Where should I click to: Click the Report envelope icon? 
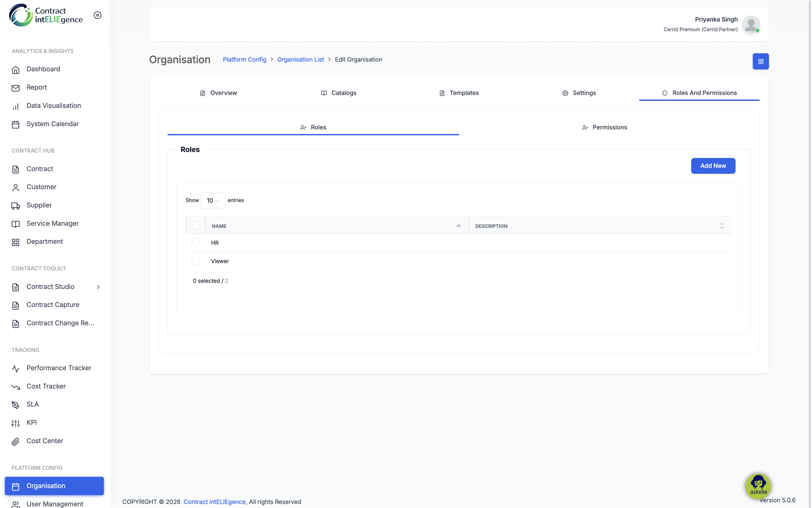click(15, 88)
